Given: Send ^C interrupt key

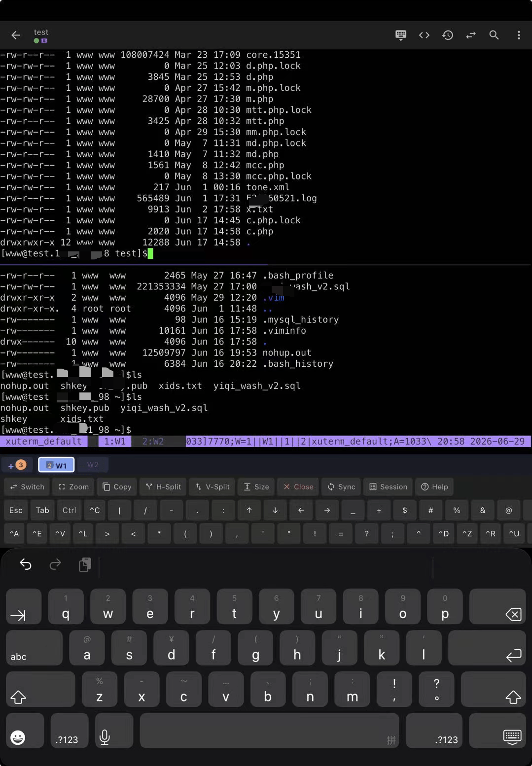Looking at the screenshot, I should point(95,510).
